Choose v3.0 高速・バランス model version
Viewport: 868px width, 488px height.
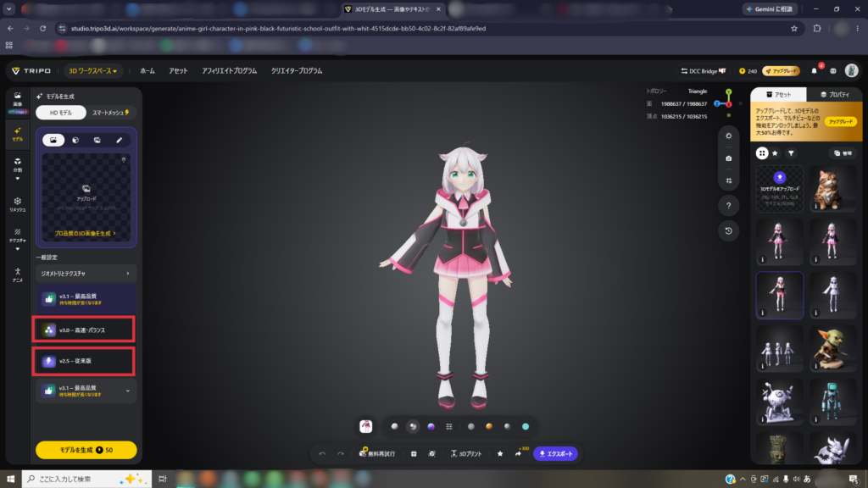pos(86,330)
